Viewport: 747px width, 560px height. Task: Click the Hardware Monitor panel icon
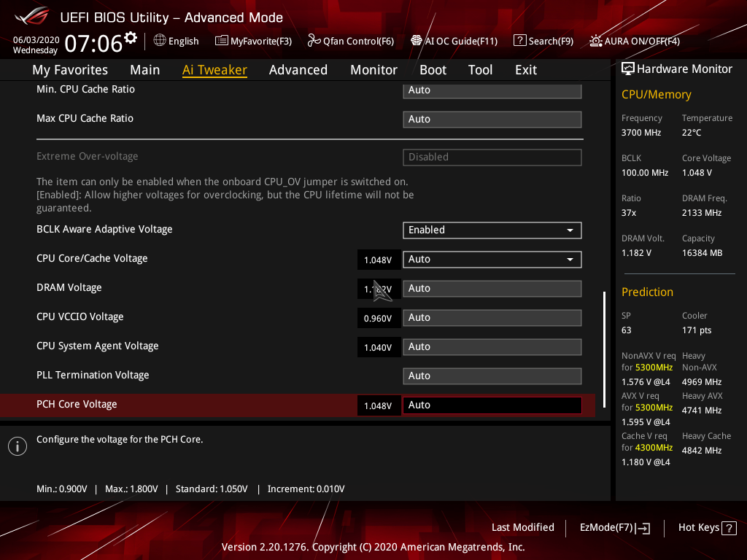628,68
